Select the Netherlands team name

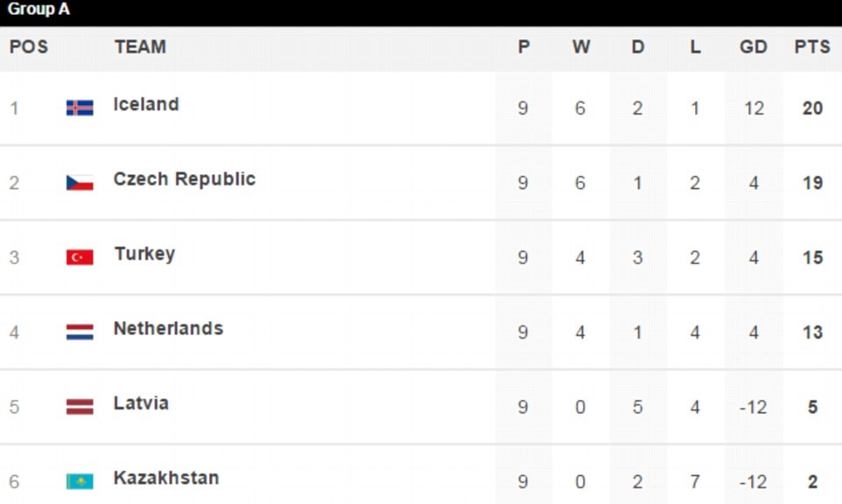tap(168, 329)
